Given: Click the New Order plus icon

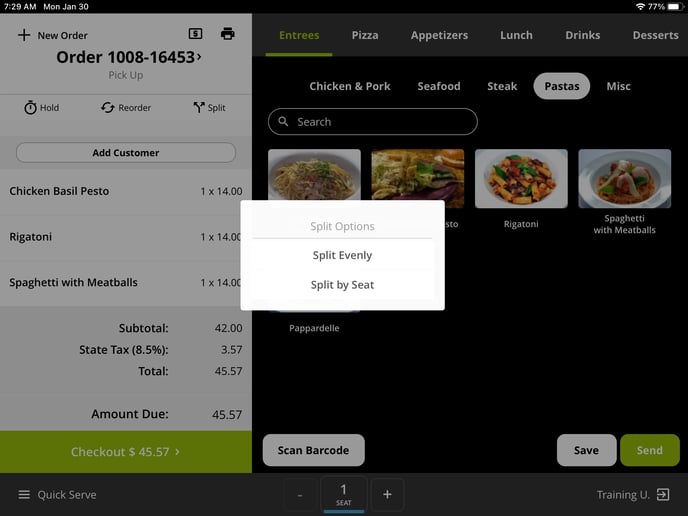Looking at the screenshot, I should click(24, 35).
